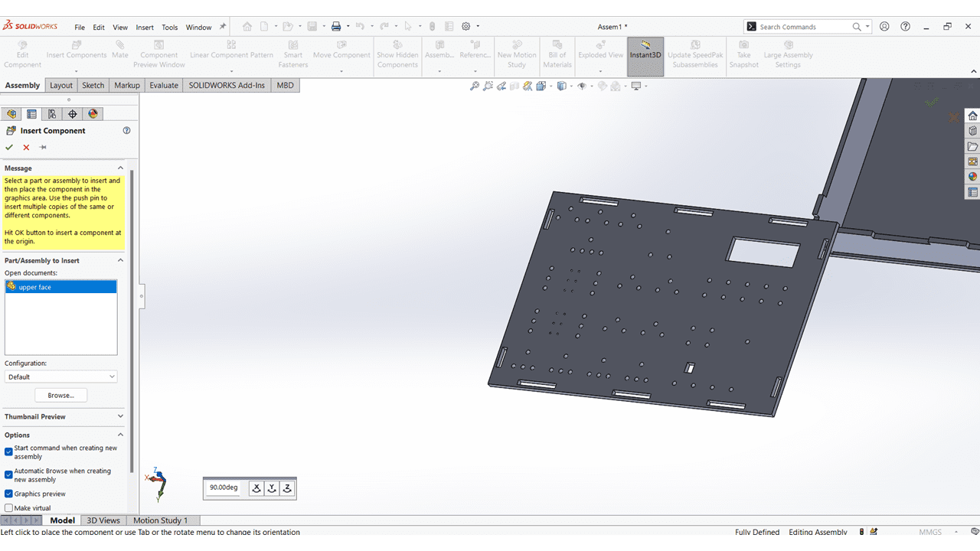Open the ConfigurationManager tab icon
The image size is (980, 551).
coord(52,114)
